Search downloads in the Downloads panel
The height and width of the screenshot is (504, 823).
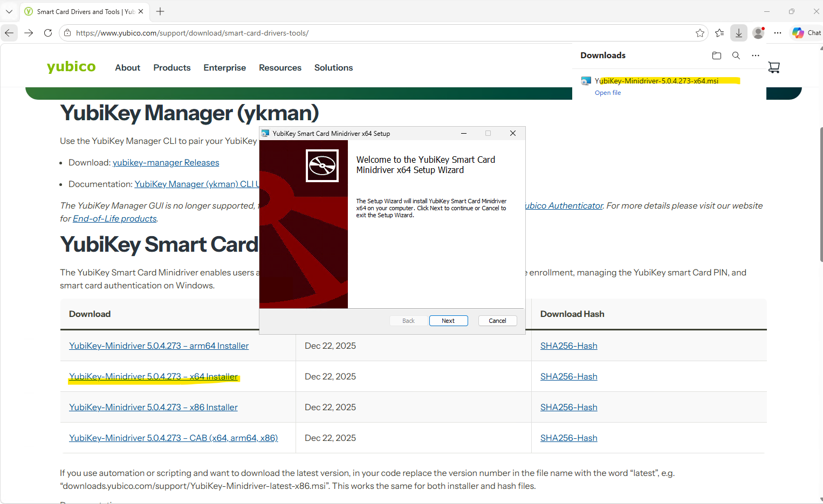[736, 56]
